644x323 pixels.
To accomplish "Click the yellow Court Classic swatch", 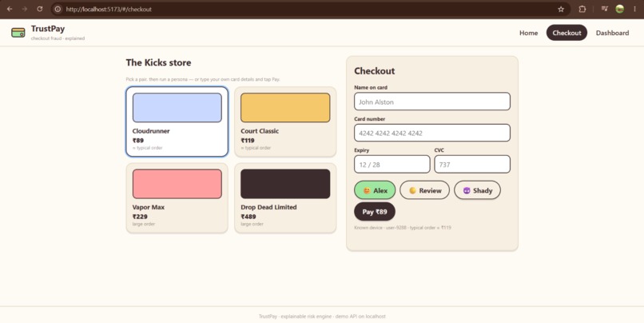I will pos(285,108).
